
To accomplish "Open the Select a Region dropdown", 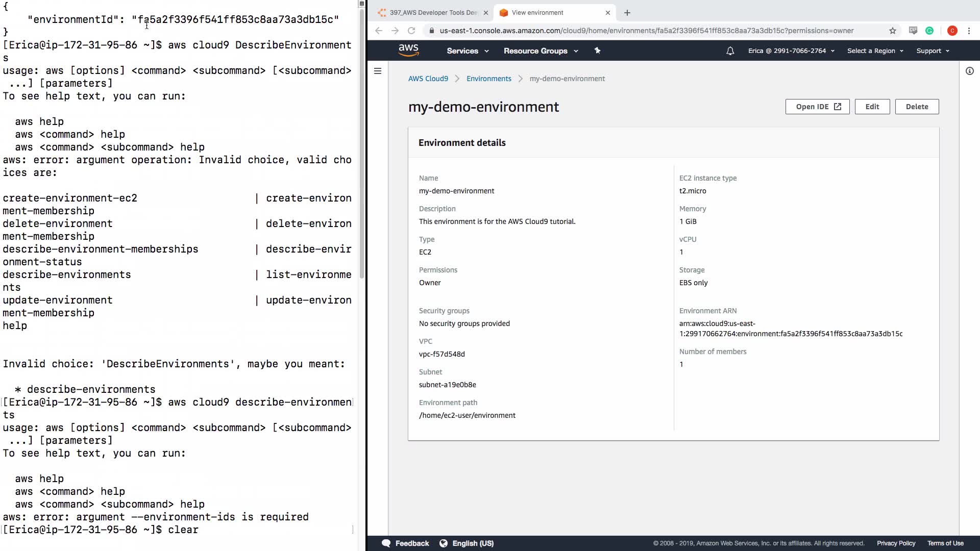I will [x=875, y=51].
